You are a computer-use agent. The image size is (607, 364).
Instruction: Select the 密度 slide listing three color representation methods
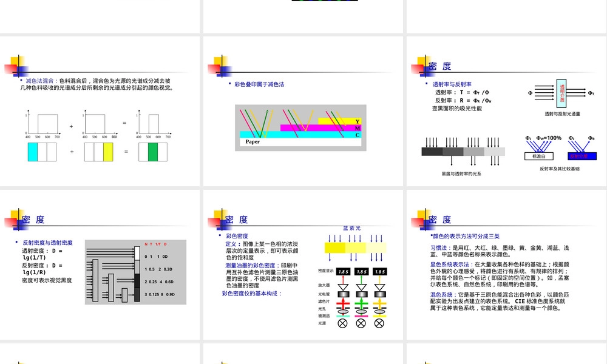point(507,265)
